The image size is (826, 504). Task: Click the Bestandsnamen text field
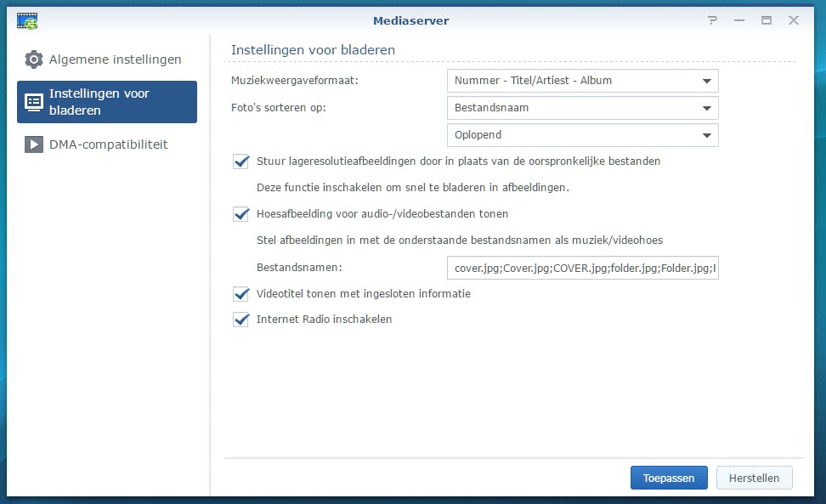click(582, 268)
